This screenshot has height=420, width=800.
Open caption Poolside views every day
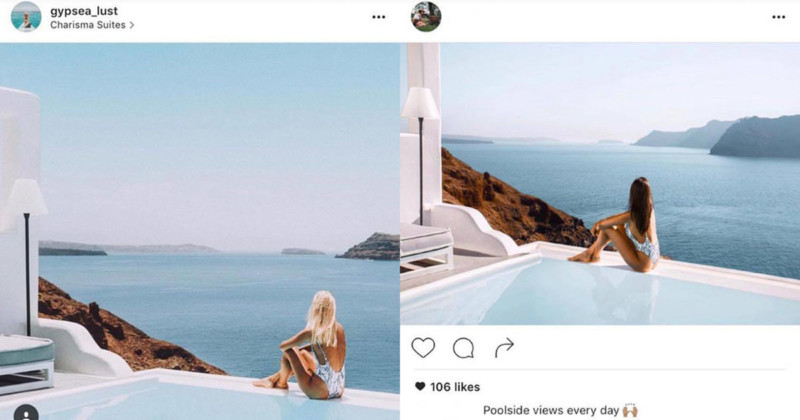pos(551,410)
